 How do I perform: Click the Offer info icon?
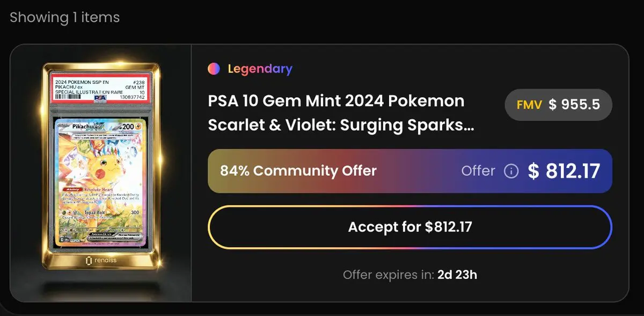pos(511,171)
